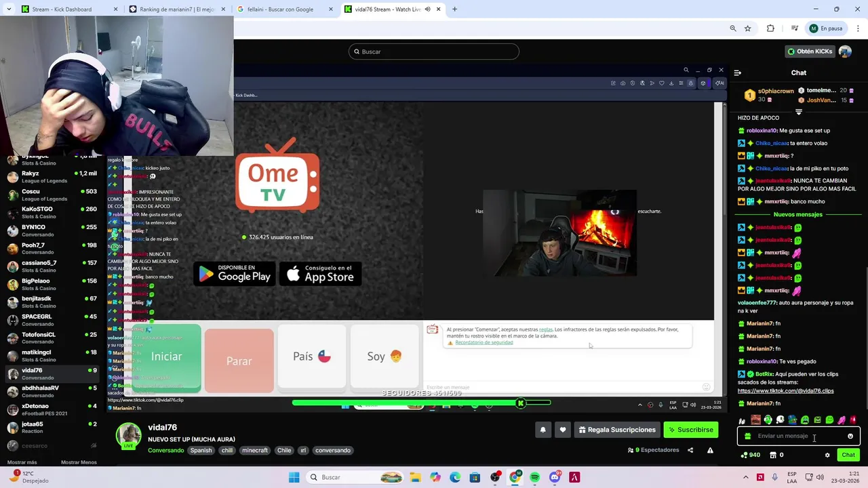Expand the gifters leaderboard chevron in chat
The width and height of the screenshot is (868, 488).
point(799,112)
